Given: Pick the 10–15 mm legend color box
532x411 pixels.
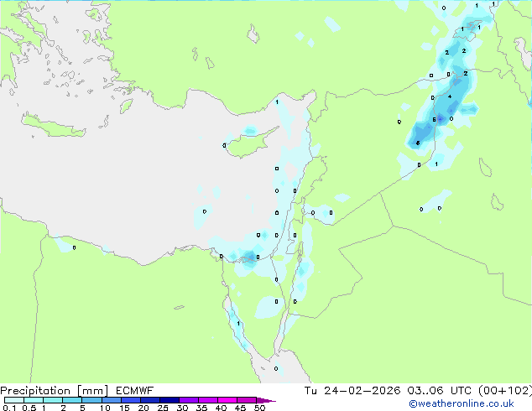Looking at the screenshot, I should point(111,400).
